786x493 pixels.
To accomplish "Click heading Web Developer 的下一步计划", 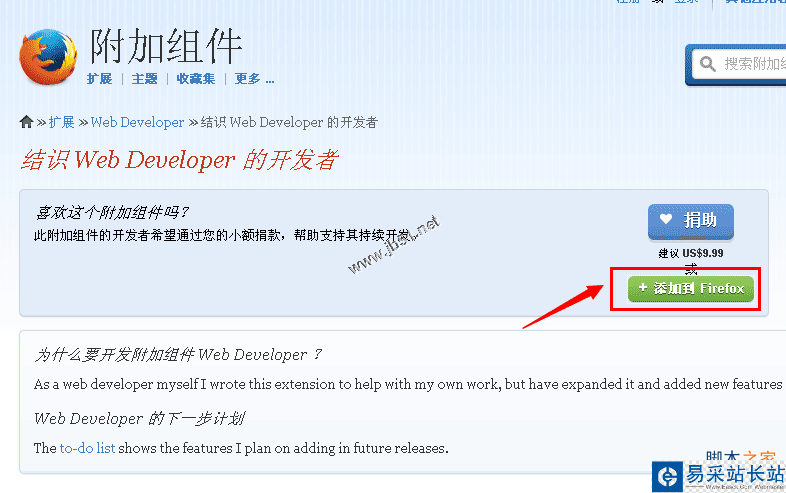I will [x=139, y=418].
